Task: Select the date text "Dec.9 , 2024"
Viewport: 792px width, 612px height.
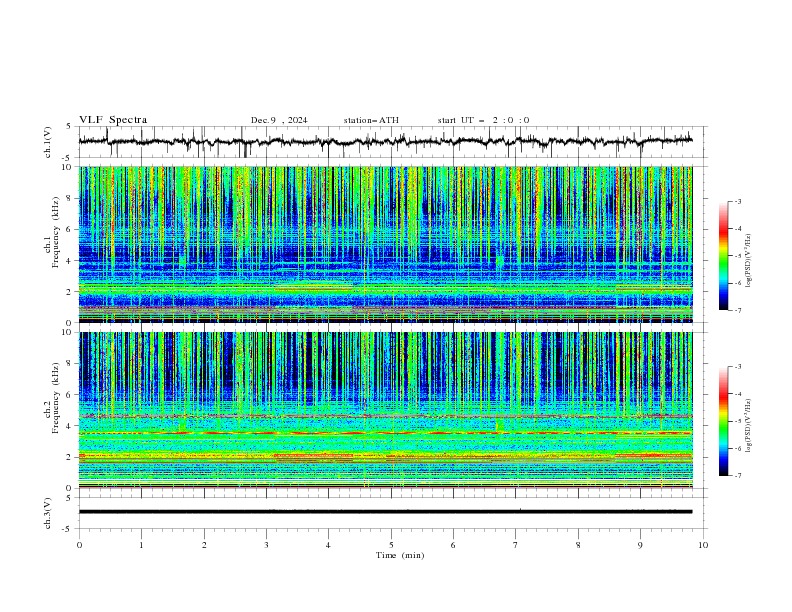Action: tap(279, 120)
